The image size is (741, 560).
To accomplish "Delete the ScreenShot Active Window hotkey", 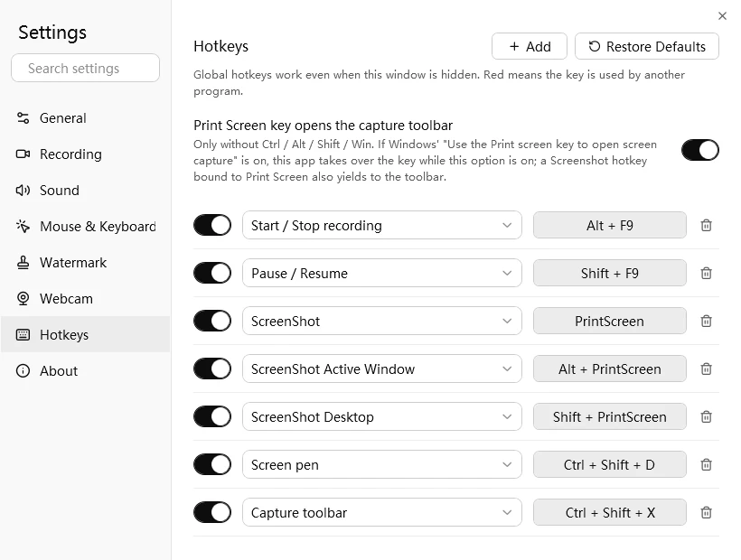I will 706,369.
